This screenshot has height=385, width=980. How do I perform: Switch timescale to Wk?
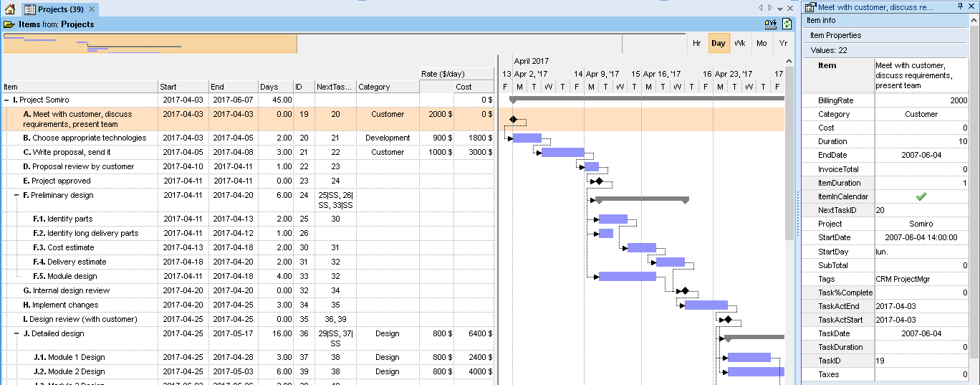(x=740, y=43)
